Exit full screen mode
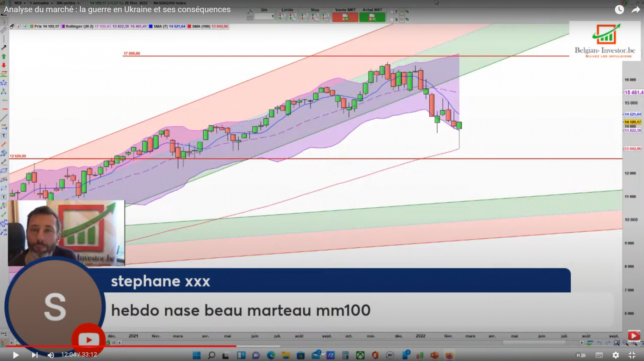Image resolution: width=644 pixels, height=361 pixels. (632, 355)
